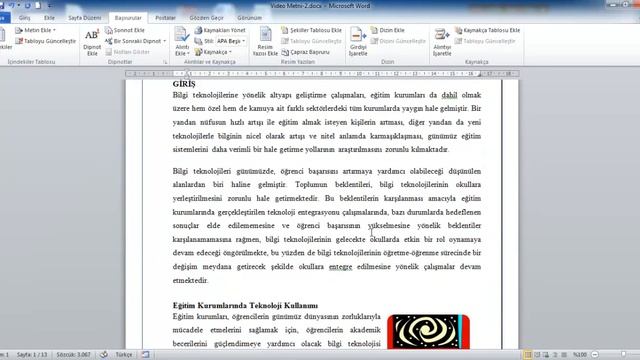
Task: Click the spiral galaxy image in document
Action: [428, 331]
